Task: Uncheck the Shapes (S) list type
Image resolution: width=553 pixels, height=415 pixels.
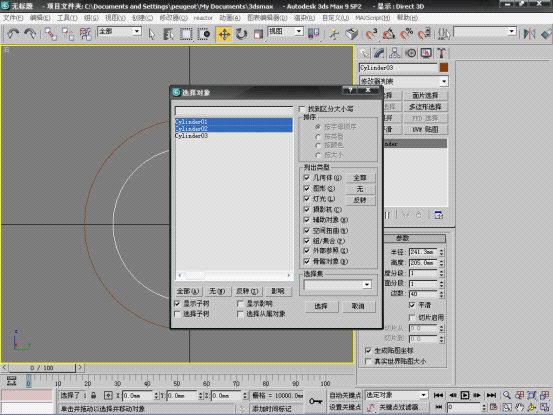Action: point(307,188)
